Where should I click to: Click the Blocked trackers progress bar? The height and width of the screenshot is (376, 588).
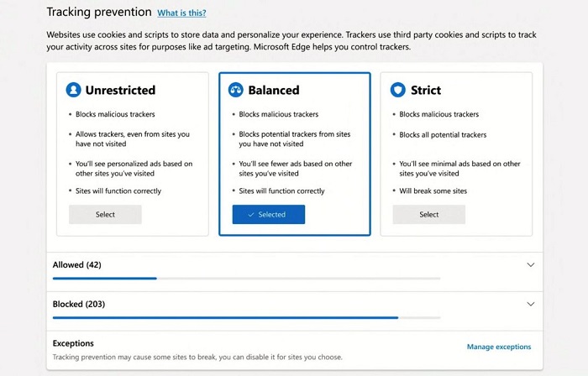246,317
